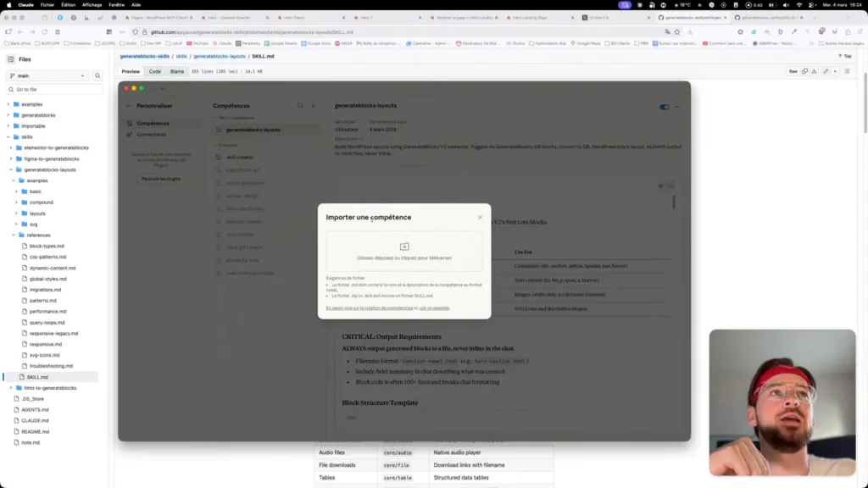Click the upload icon in the import drop zone

point(404,247)
